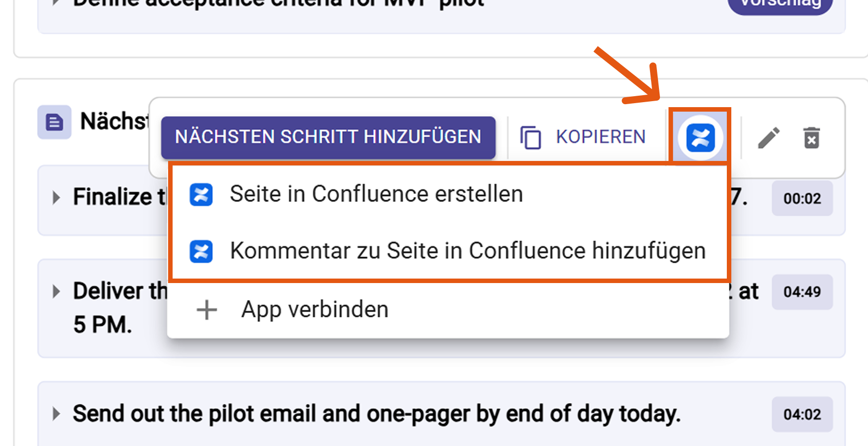Click the copy icon beside KOPIEREN

pos(530,137)
